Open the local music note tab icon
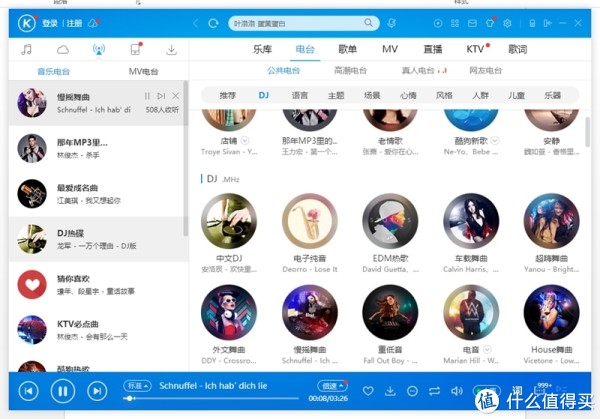This screenshot has height=419, width=600. pos(26,49)
